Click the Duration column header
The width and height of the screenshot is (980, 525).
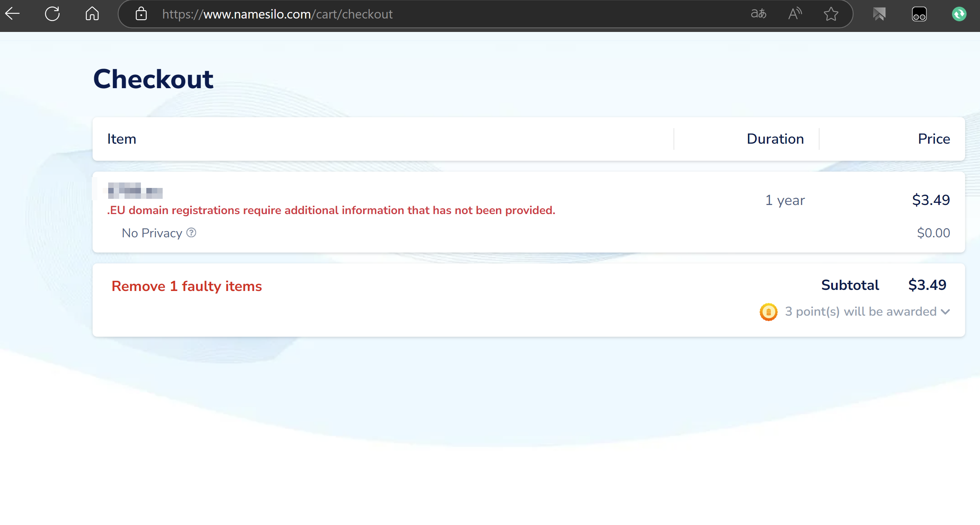coord(775,139)
